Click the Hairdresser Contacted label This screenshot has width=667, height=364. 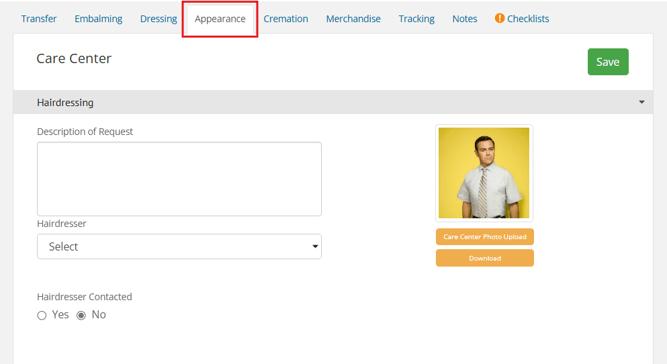[x=84, y=297]
